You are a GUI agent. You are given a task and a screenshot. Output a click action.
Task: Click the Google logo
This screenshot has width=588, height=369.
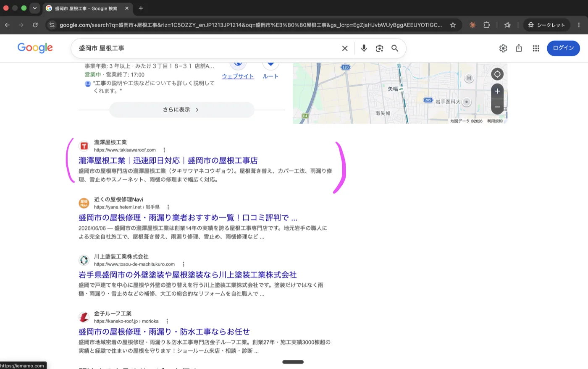35,48
